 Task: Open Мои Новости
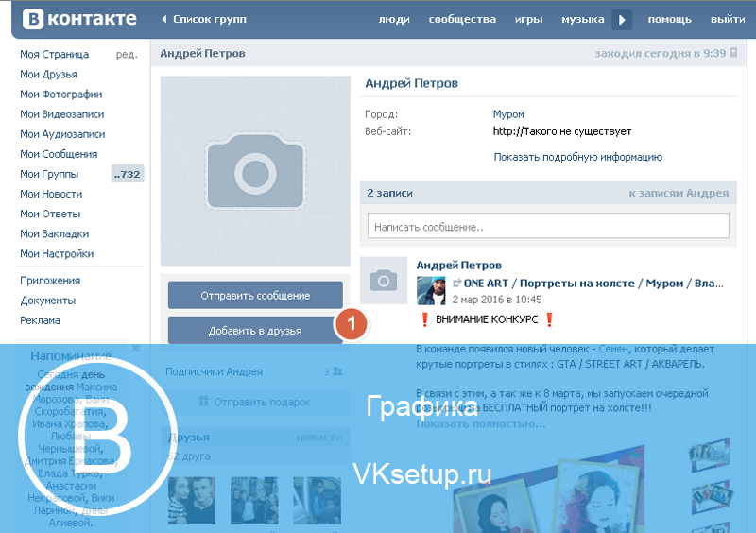(x=51, y=194)
